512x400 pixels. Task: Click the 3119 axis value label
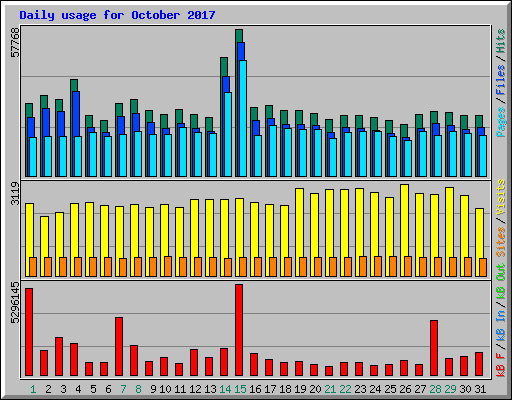click(15, 194)
